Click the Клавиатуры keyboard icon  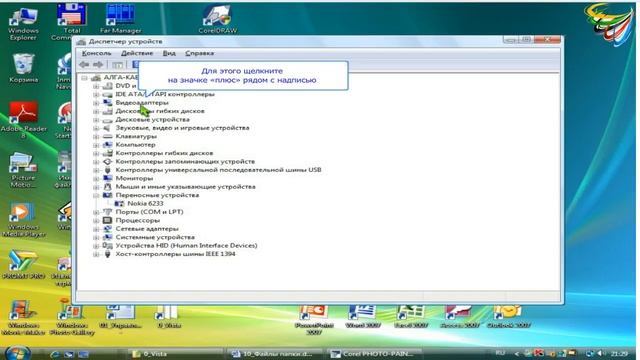(107, 136)
